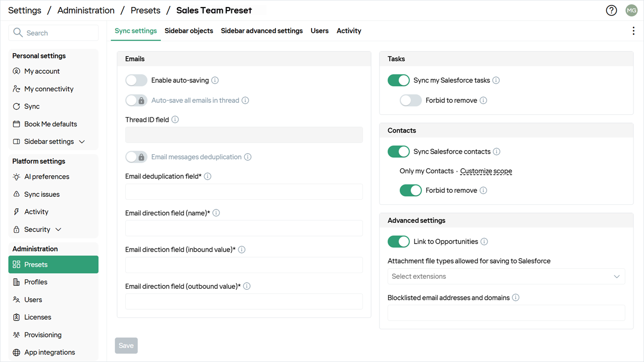This screenshot has height=362, width=644.
Task: Expand the Sidebar settings chevron
Action: (82, 142)
